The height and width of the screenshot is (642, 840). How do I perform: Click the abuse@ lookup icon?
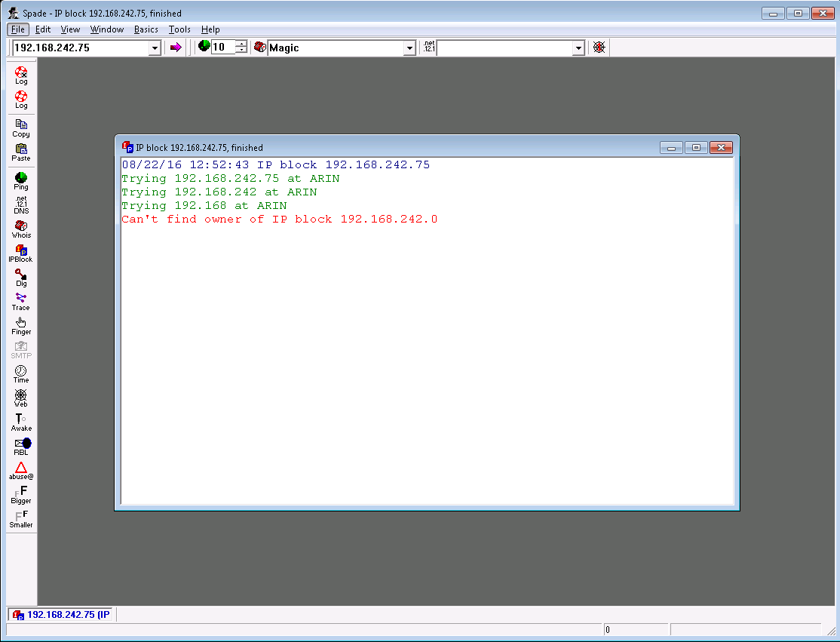[x=21, y=470]
